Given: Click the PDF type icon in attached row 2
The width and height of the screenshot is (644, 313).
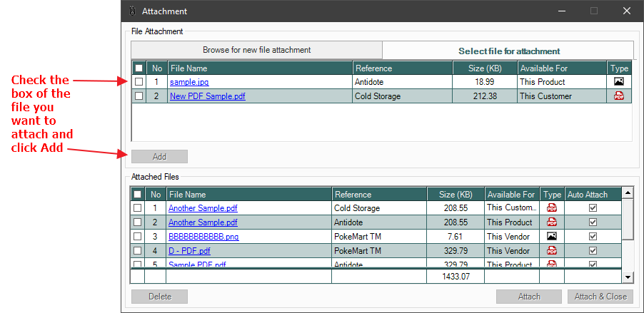Looking at the screenshot, I should coord(551,222).
